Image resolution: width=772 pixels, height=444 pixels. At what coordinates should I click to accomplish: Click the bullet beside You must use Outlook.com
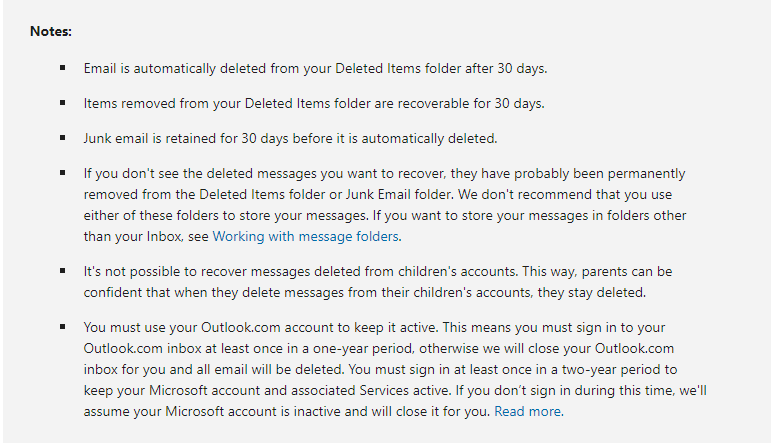point(63,326)
